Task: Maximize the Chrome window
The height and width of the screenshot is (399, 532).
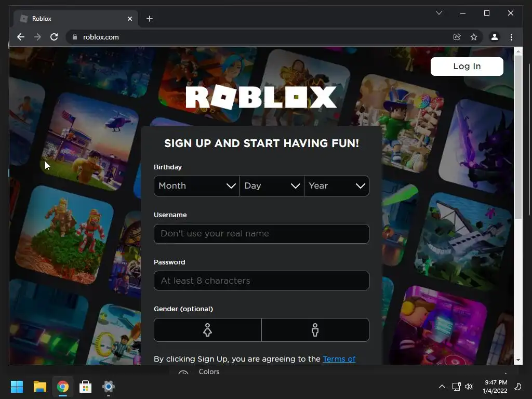Action: (486, 13)
